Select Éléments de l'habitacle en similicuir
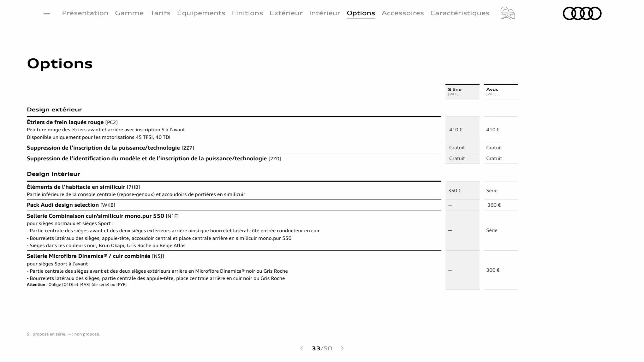The width and height of the screenshot is (644, 362). [83, 187]
